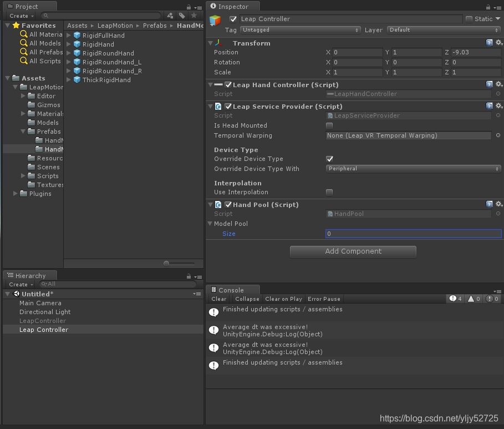The width and height of the screenshot is (504, 429).
Task: Select ThickRigidHand prefab icon
Action: (x=77, y=79)
